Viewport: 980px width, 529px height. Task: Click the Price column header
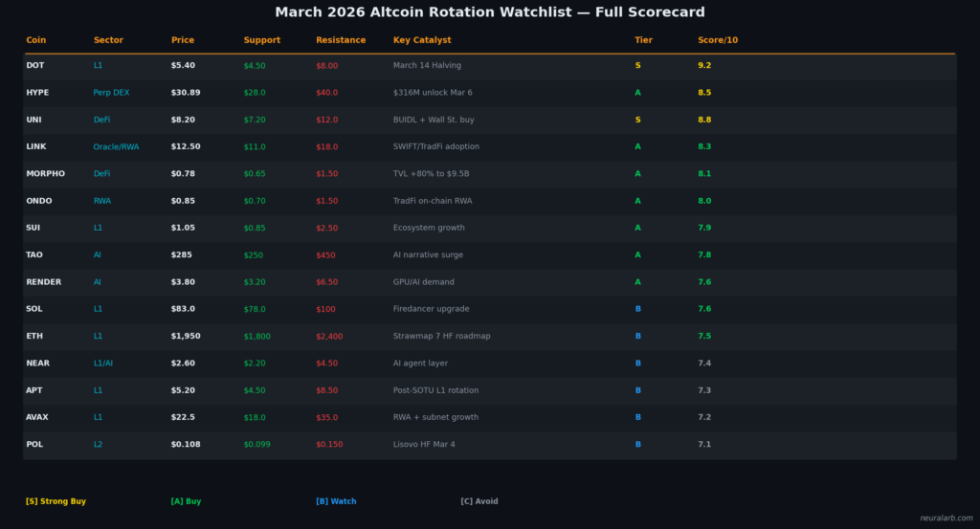[183, 40]
